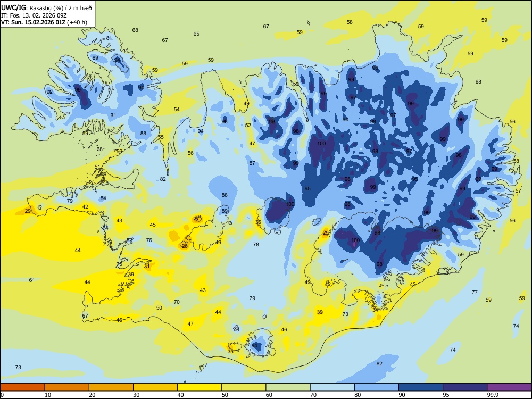This screenshot has height=399, width=532.
Task: Click the humidity value '87' on the map
Action: 252,163
